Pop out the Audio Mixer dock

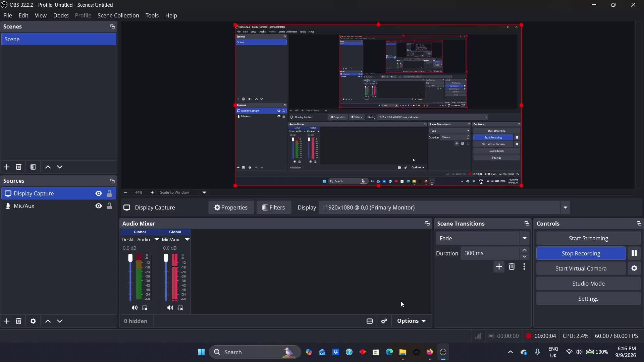(x=427, y=224)
